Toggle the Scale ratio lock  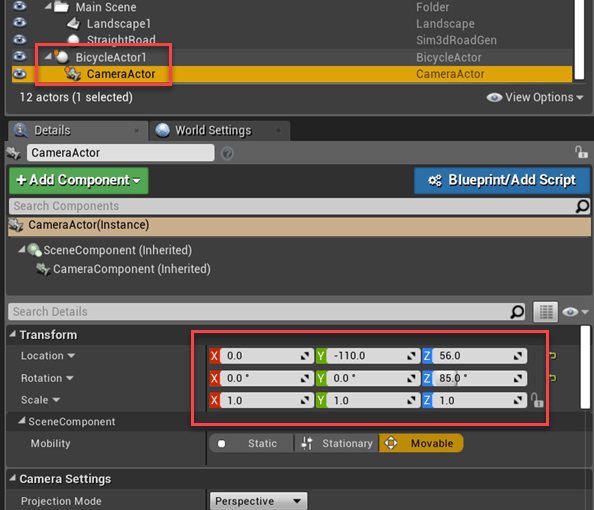537,400
